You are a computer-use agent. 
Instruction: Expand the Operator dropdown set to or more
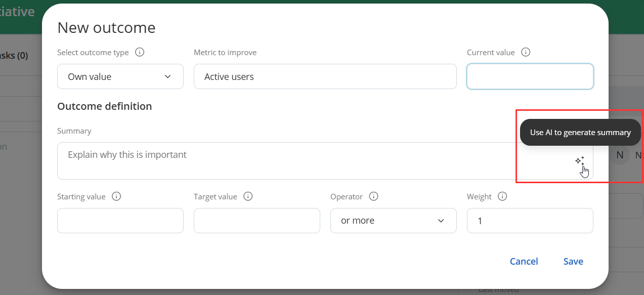[393, 221]
